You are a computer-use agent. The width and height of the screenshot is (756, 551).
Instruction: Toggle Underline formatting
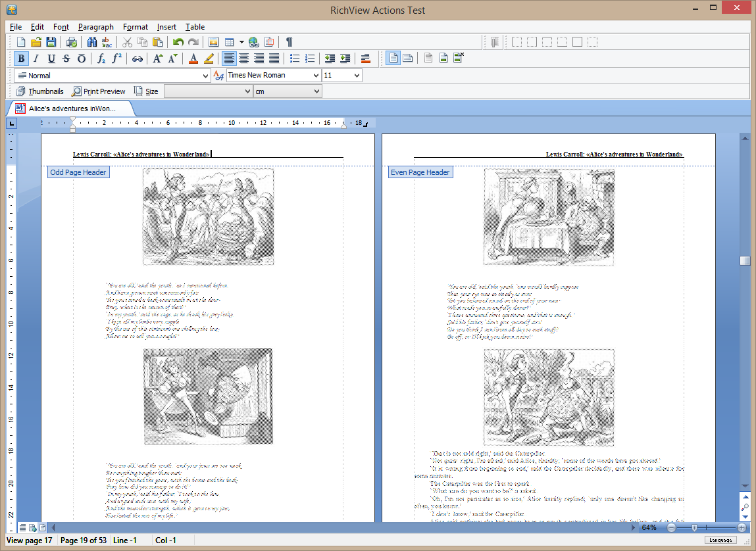[51, 59]
